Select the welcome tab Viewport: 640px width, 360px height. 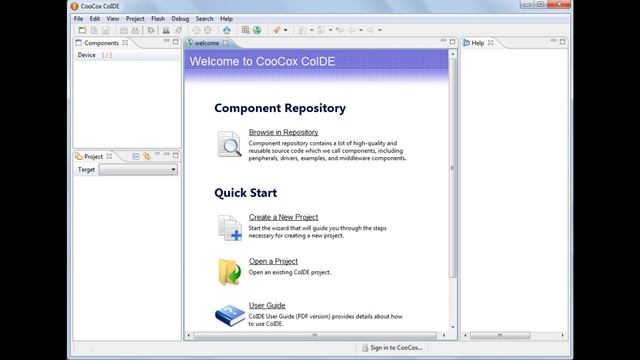tap(207, 43)
